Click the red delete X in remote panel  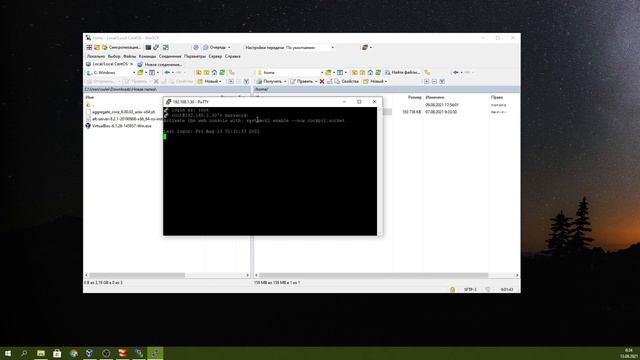322,81
